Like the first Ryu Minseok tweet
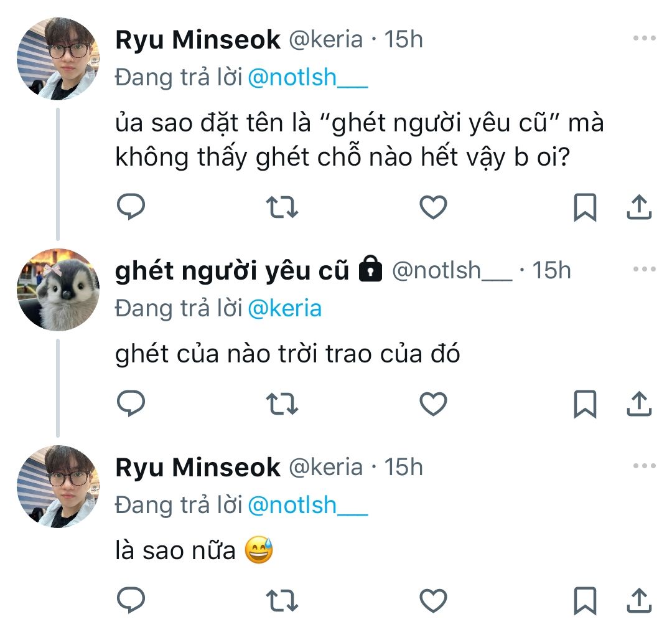The height and width of the screenshot is (632, 672). click(x=434, y=207)
